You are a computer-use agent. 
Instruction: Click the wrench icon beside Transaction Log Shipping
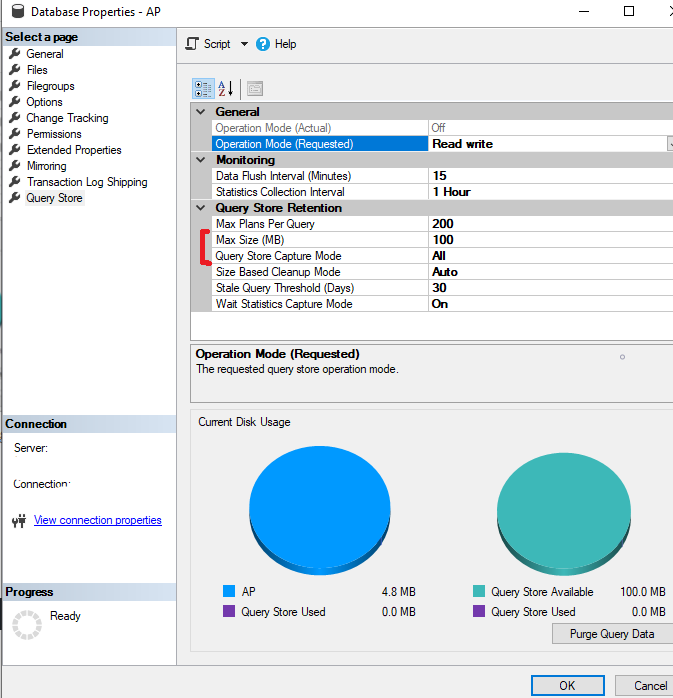point(15,182)
